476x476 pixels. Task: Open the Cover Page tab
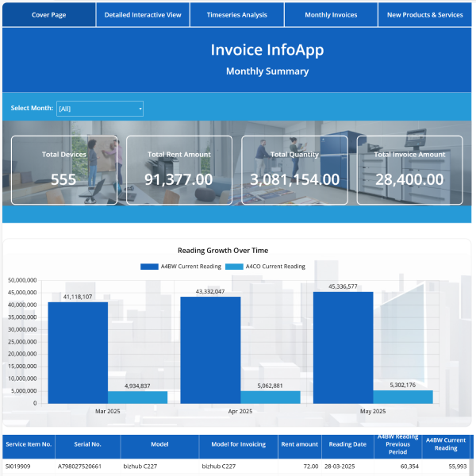point(49,14)
